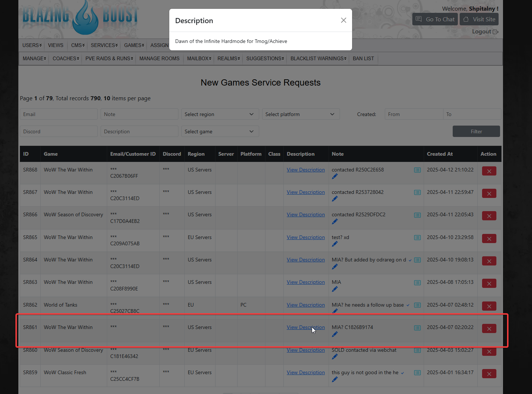Delete request SR865 with the red X

[489, 239]
